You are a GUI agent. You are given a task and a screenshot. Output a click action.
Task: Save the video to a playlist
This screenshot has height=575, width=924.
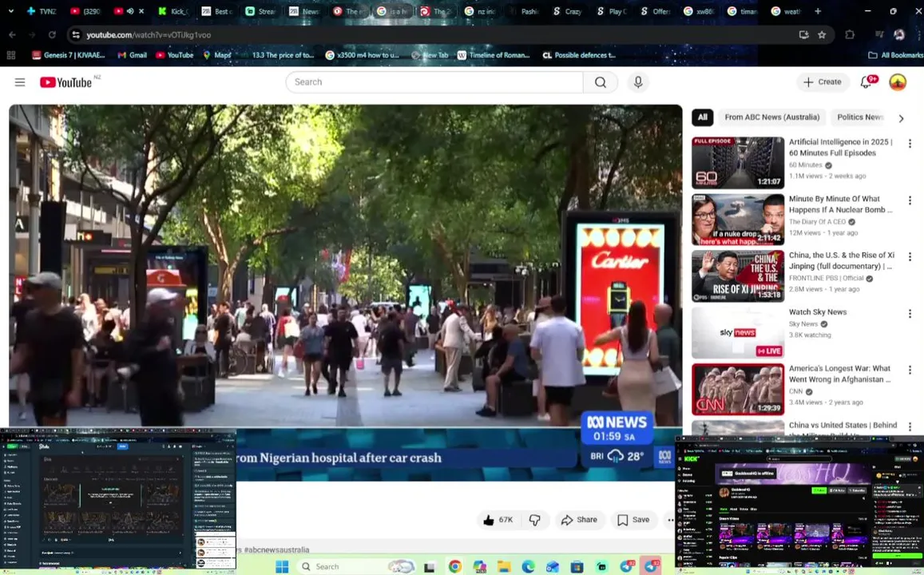[633, 520]
